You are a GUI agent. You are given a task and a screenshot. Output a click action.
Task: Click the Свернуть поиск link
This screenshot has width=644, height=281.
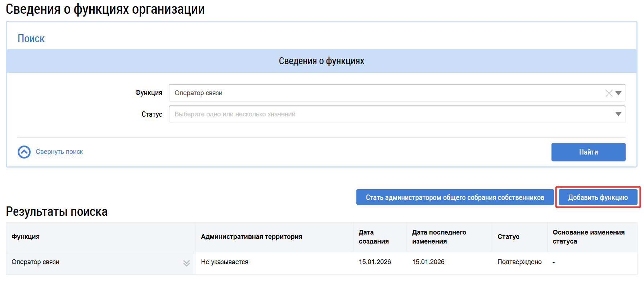click(59, 152)
